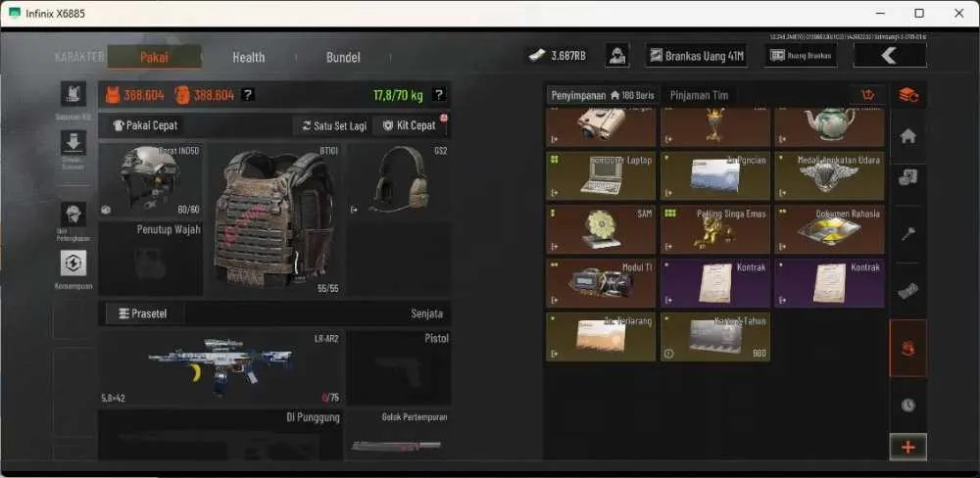The width and height of the screenshot is (980, 478).
Task: Click the 0/75 ammo count
Action: pos(330,398)
